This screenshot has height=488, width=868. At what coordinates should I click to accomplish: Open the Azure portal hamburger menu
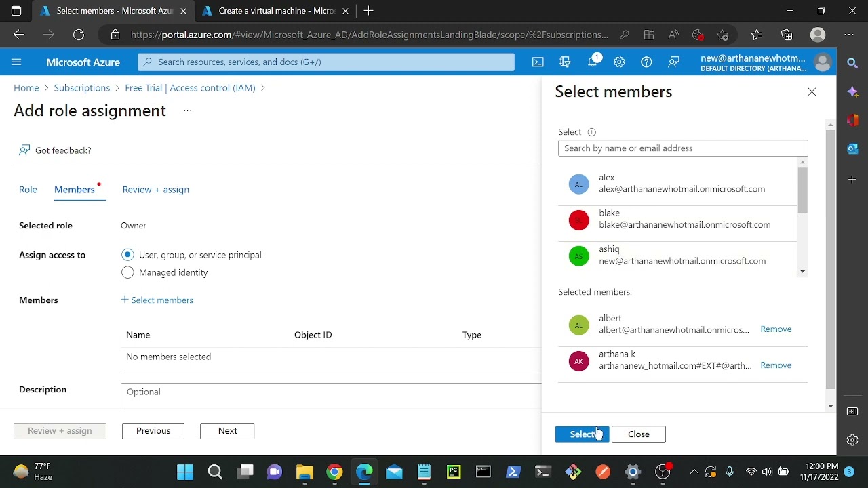(16, 62)
